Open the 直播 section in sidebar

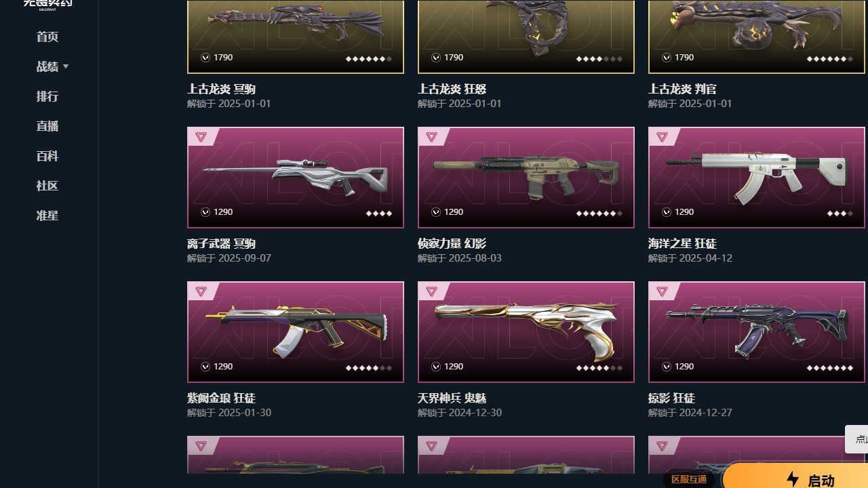click(47, 126)
